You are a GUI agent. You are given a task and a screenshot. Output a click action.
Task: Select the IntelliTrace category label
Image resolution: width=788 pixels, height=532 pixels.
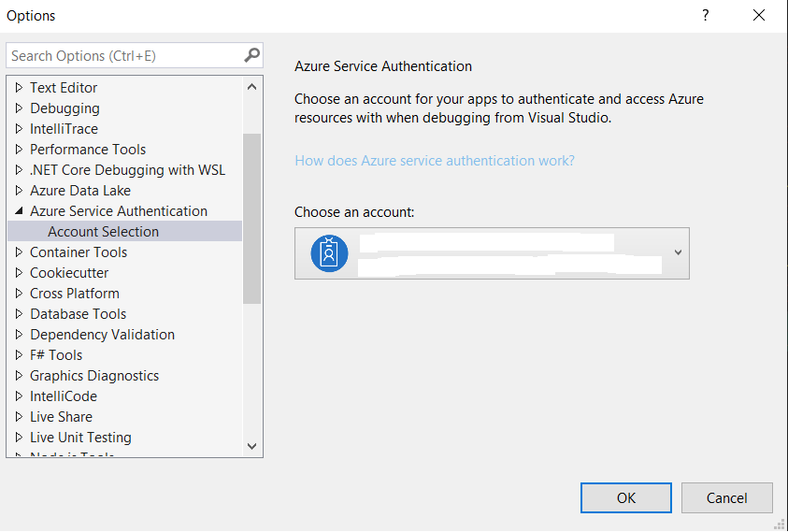point(64,129)
